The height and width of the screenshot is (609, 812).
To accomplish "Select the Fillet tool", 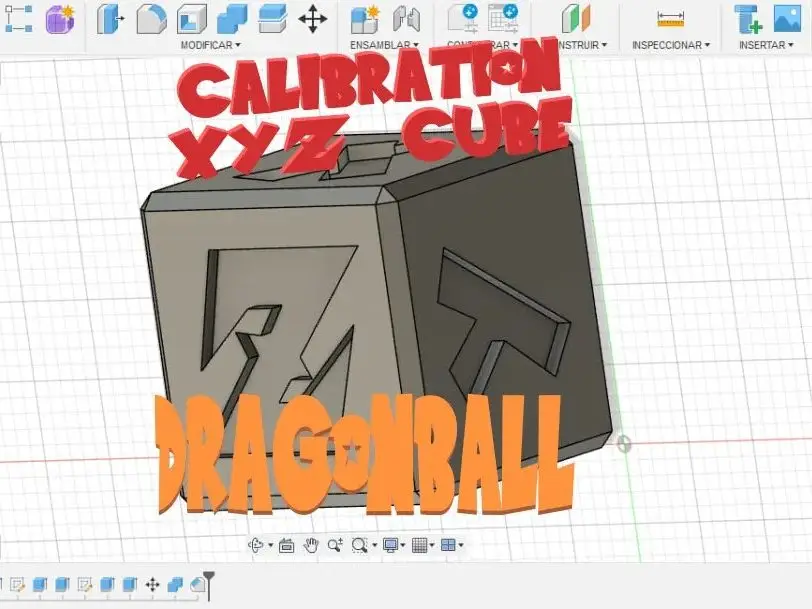I will point(151,20).
